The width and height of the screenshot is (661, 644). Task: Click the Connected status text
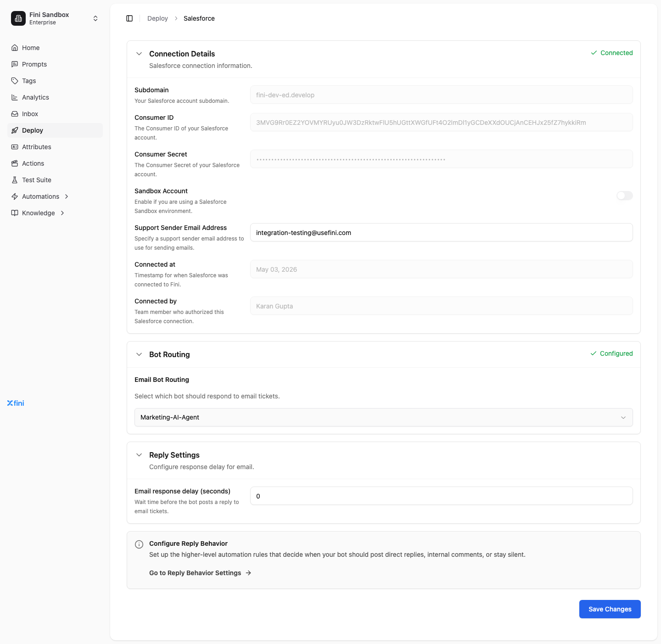616,53
